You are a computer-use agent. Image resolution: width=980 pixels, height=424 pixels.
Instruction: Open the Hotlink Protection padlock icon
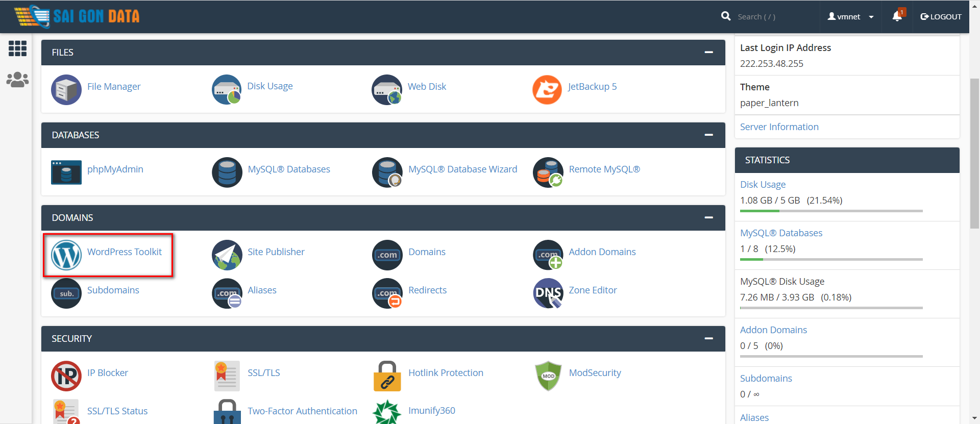387,376
